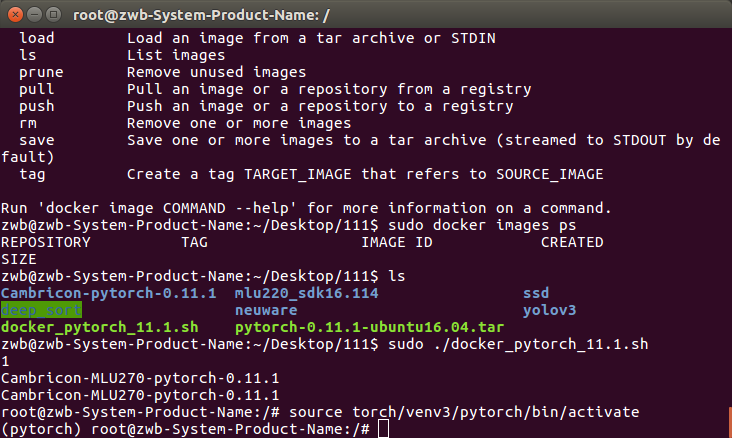732x438 pixels.
Task: Click the 'sudo docker images ps' command
Action: tap(482, 225)
